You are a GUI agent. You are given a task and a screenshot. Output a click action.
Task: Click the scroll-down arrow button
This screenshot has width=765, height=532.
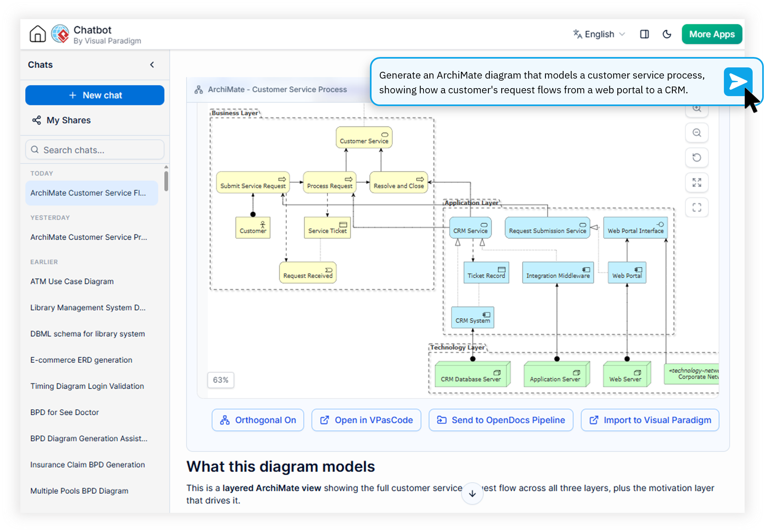point(472,493)
